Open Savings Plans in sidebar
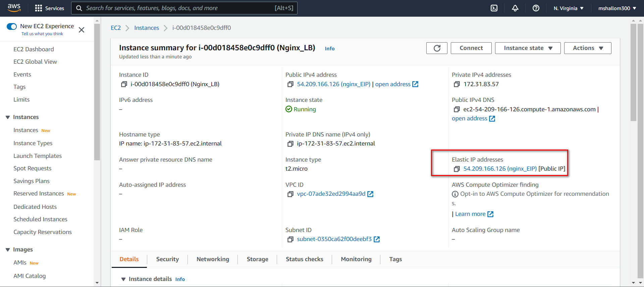Screen dimensions: 644x287 pyautogui.click(x=32, y=181)
